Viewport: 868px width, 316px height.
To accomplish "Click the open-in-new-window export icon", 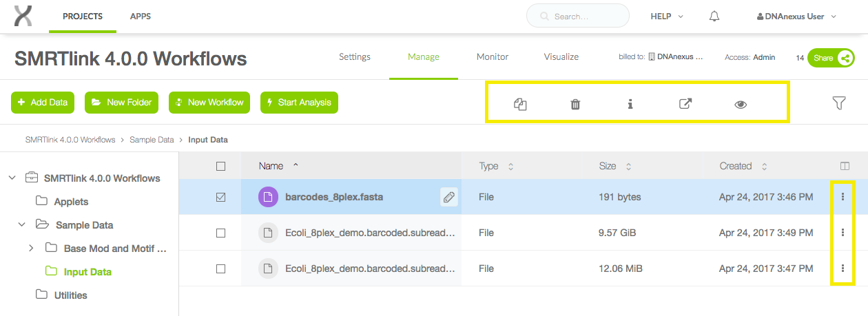I will coord(685,104).
